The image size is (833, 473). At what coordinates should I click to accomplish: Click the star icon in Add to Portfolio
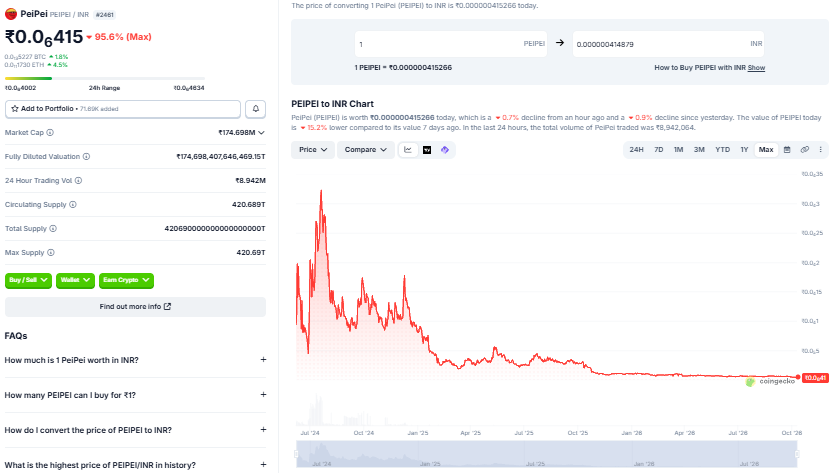pyautogui.click(x=15, y=108)
